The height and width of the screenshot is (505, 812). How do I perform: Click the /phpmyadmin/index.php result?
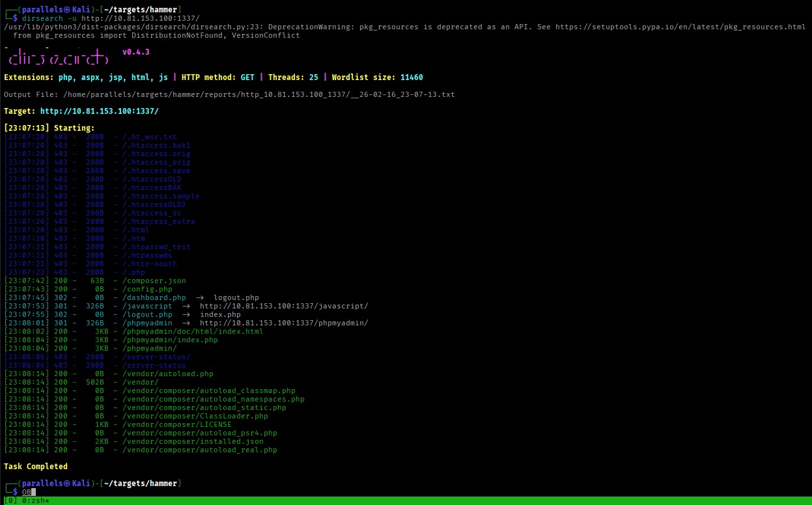pos(170,340)
